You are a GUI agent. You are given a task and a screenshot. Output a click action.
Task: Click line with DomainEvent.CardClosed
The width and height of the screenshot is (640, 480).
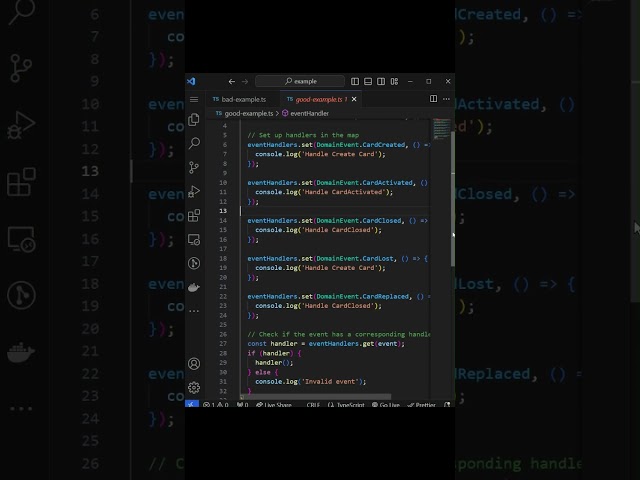[338, 220]
